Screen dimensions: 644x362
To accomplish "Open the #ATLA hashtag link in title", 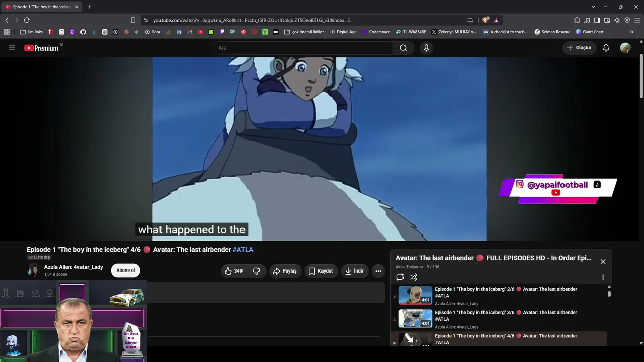I will tap(243, 250).
